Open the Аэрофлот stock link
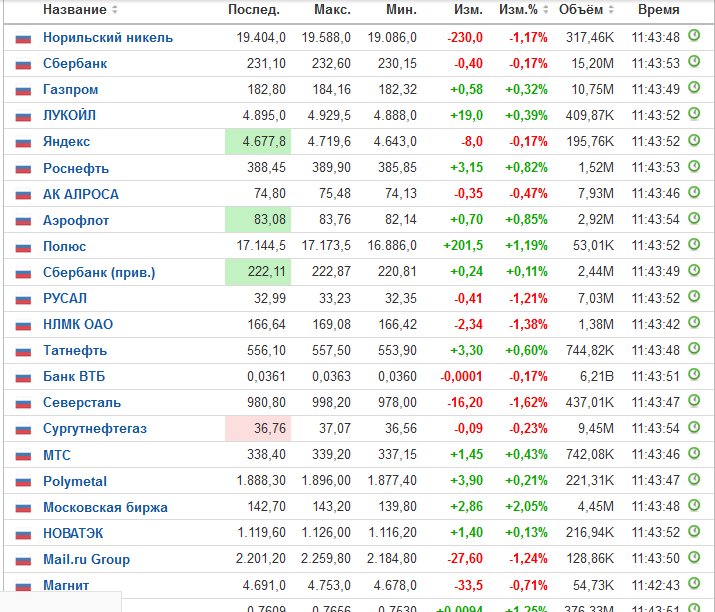Screen dimensions: 715x612 coord(76,220)
